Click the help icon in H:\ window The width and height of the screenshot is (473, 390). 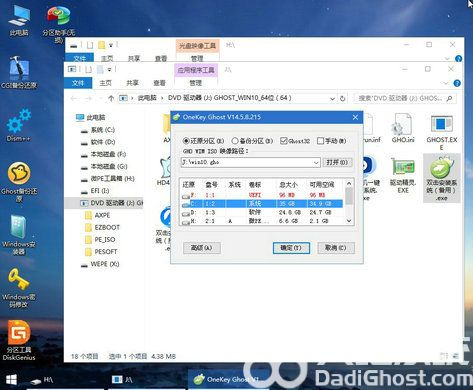pyautogui.click(x=459, y=59)
